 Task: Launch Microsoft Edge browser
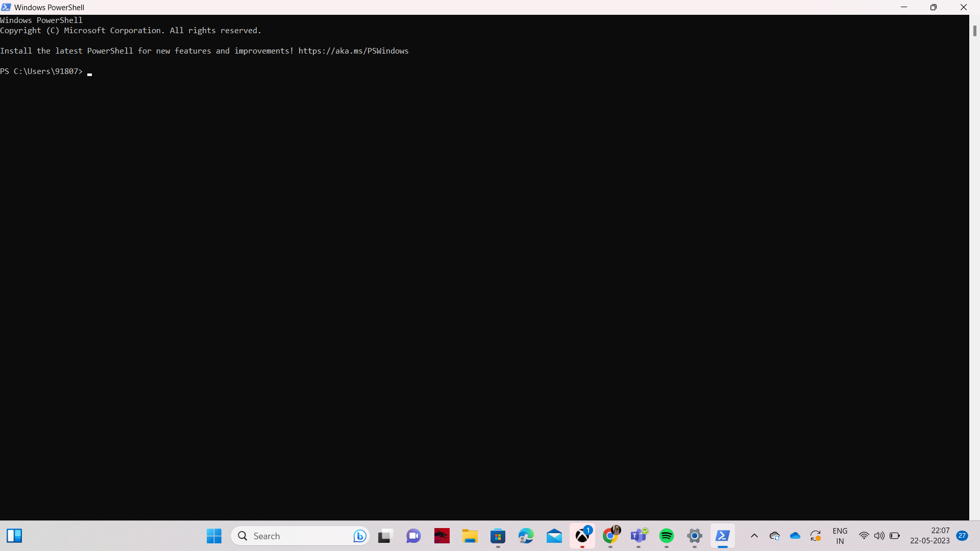pyautogui.click(x=526, y=536)
